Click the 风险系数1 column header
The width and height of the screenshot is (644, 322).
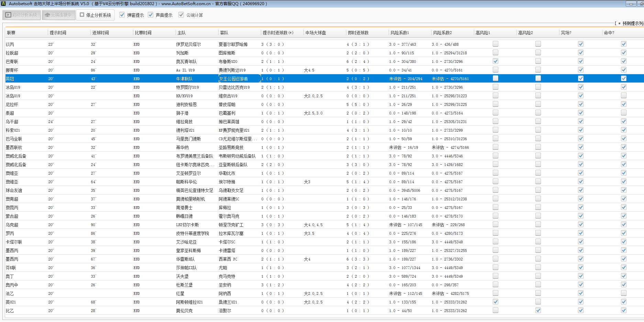[x=399, y=33]
